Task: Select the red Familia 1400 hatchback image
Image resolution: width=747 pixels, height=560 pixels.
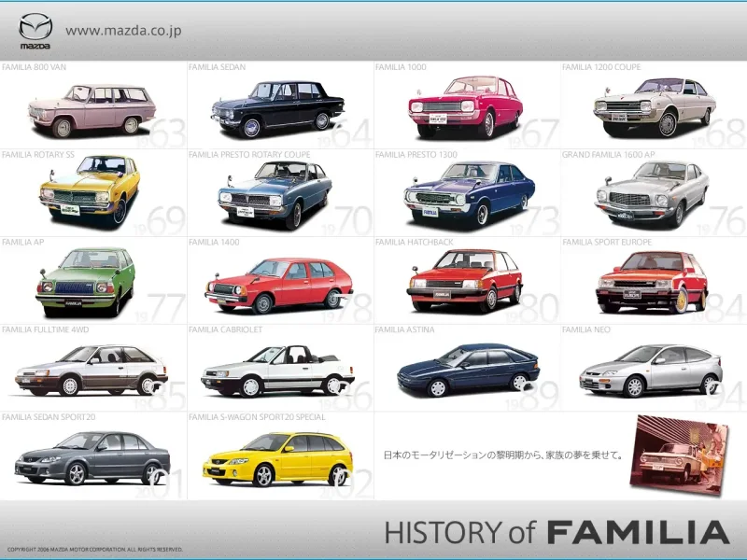Action: 279,286
